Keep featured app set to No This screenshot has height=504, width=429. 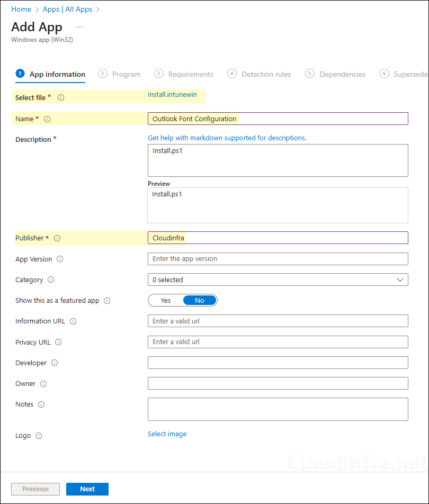click(x=200, y=300)
